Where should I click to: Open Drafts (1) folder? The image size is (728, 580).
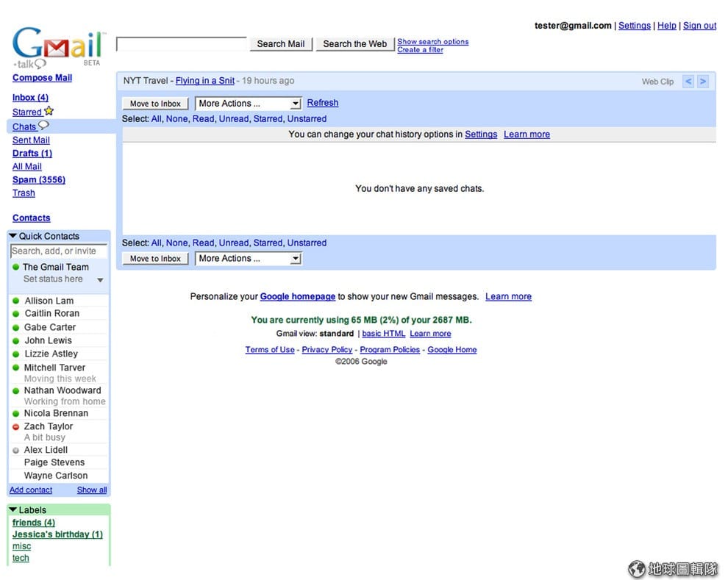click(32, 153)
